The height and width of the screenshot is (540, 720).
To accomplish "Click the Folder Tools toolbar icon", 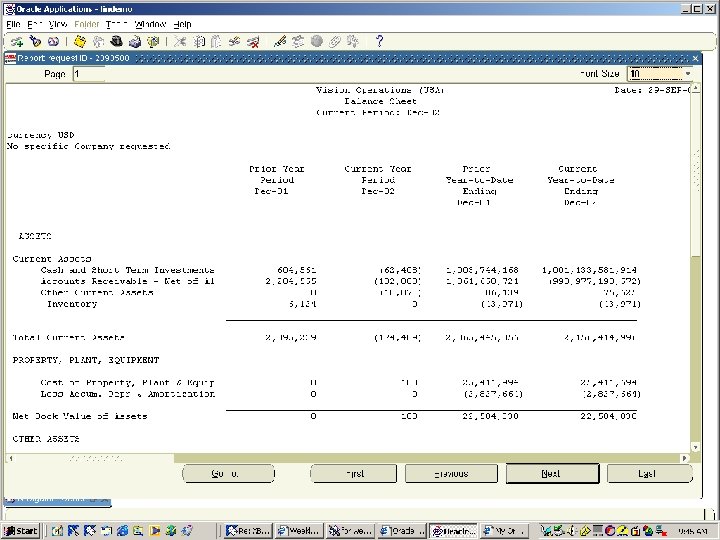I will (x=353, y=42).
